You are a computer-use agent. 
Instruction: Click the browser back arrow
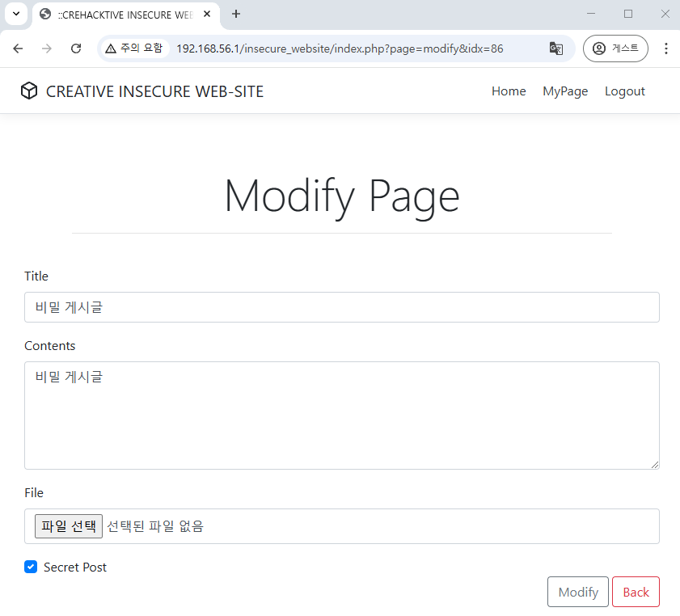pyautogui.click(x=18, y=49)
